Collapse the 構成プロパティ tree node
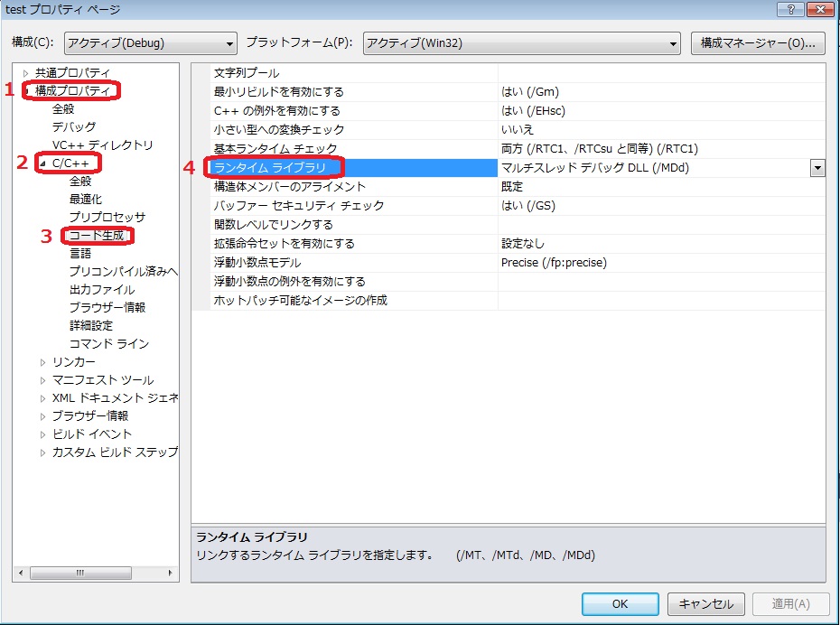The image size is (840, 625). tap(26, 91)
